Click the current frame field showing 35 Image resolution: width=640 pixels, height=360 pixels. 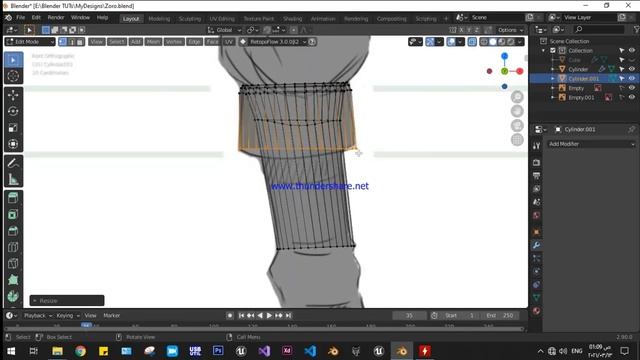(x=409, y=316)
